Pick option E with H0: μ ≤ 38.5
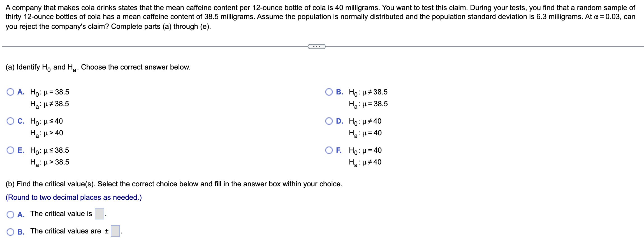Screen dimensions: 644x241 click(x=10, y=150)
